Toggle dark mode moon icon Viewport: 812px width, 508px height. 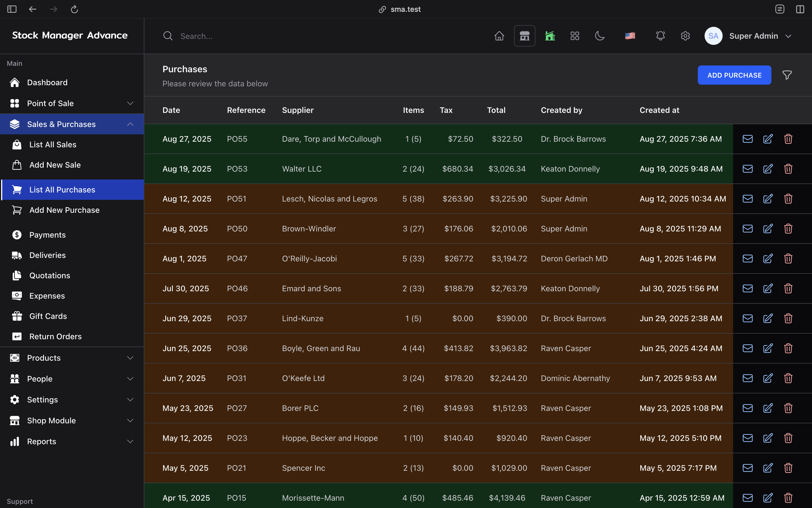pyautogui.click(x=600, y=36)
